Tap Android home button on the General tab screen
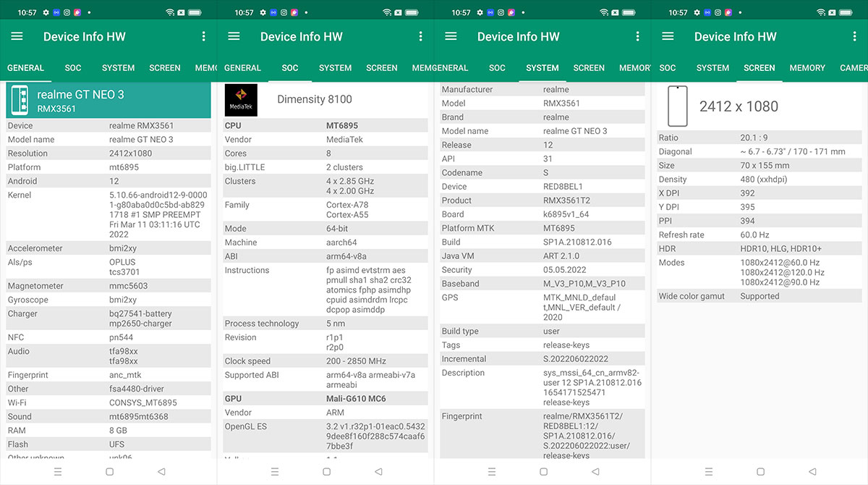Viewport: 868px width, 485px height. coord(109,471)
